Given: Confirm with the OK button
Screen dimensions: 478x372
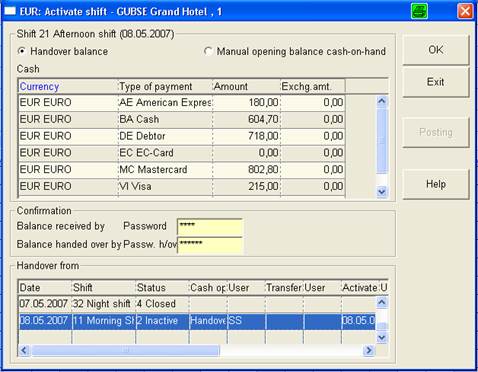Looking at the screenshot, I should [x=436, y=50].
